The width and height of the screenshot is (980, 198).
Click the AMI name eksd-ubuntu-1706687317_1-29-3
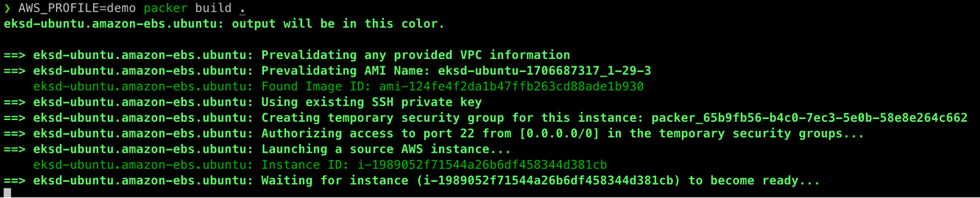[x=545, y=71]
